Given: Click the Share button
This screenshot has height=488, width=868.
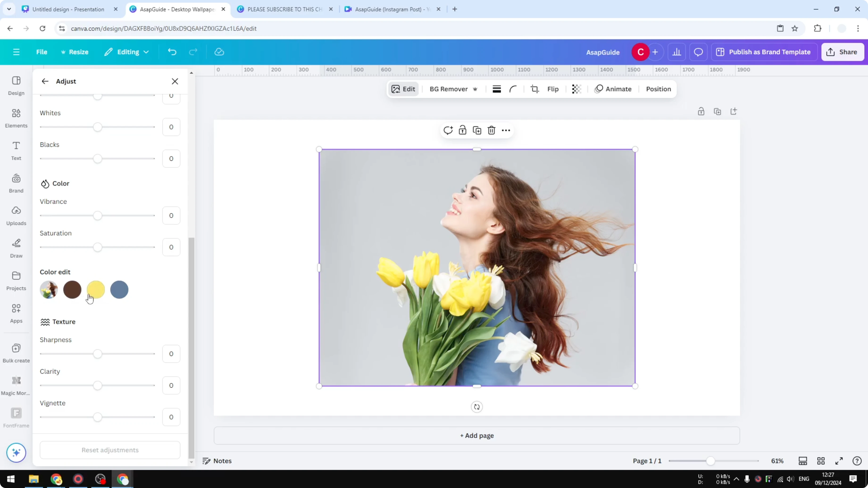Looking at the screenshot, I should [843, 52].
